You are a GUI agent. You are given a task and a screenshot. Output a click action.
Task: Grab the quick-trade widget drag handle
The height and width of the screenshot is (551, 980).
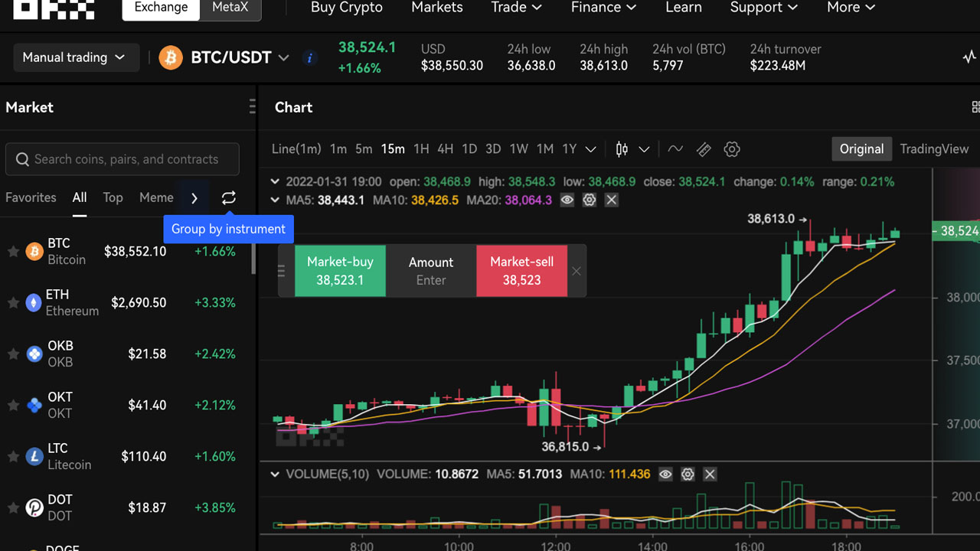(x=281, y=271)
